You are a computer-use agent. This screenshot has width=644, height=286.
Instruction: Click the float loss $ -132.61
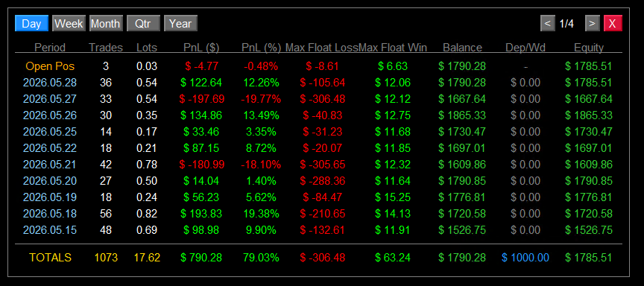(323, 230)
